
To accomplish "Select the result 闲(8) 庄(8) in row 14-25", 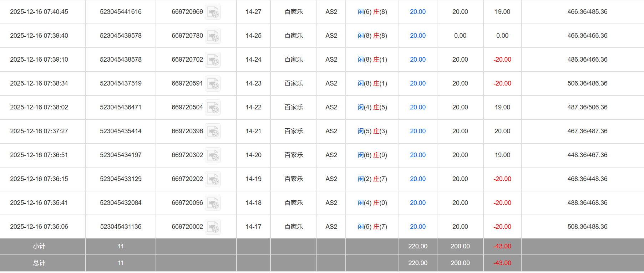I will point(372,36).
